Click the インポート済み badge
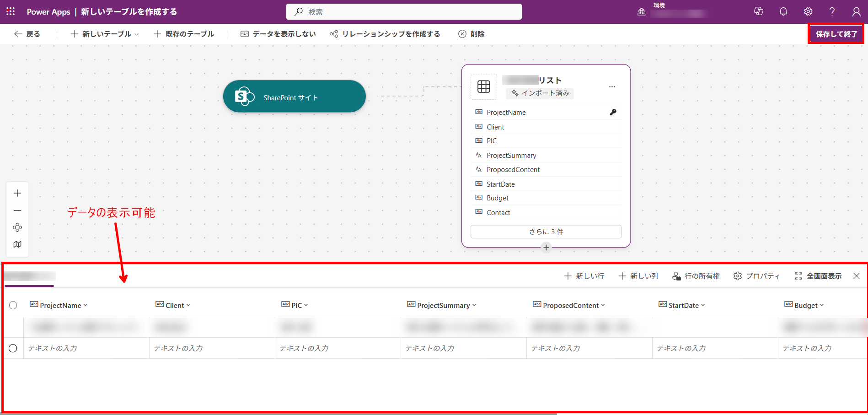The height and width of the screenshot is (415, 868). pyautogui.click(x=540, y=93)
